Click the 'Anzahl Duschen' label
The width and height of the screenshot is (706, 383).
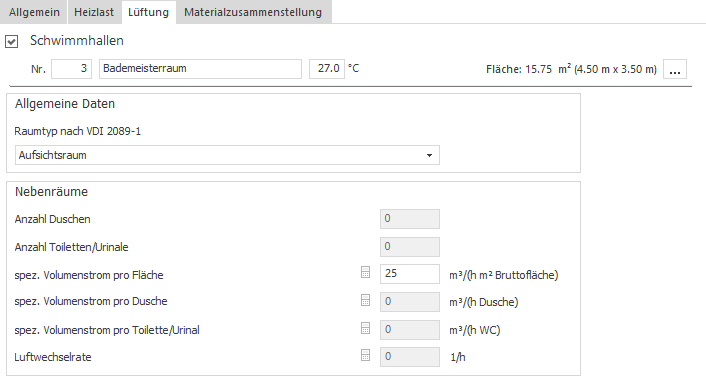(x=52, y=219)
